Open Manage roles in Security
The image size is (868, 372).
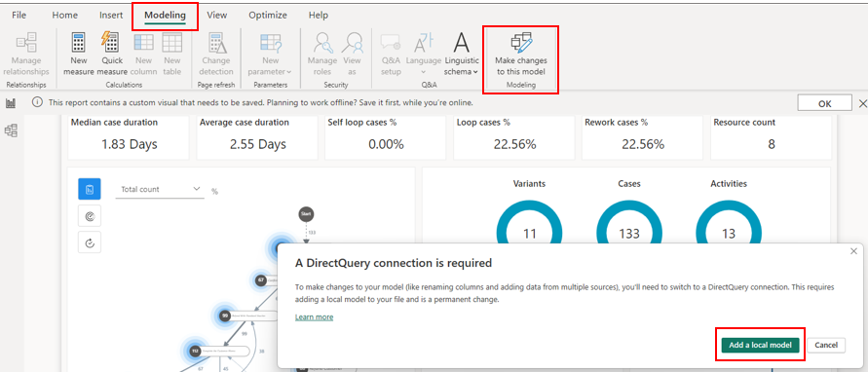[x=322, y=54]
